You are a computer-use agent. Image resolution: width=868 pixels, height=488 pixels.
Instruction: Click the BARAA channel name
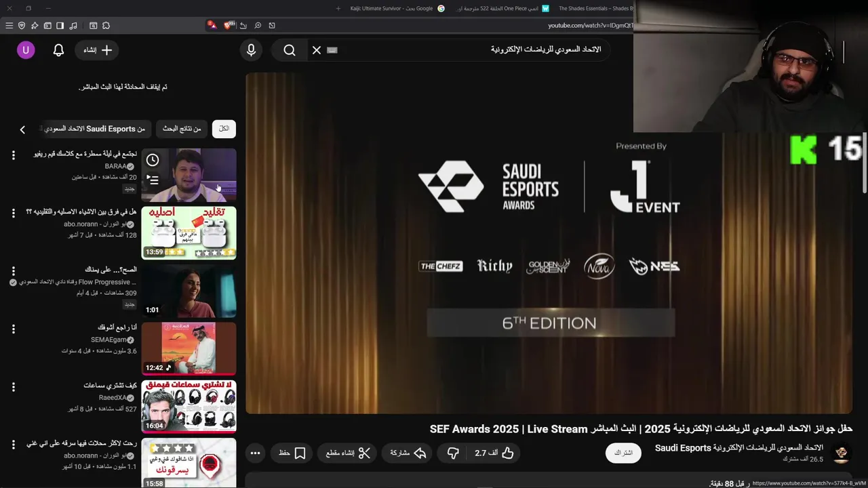(x=116, y=166)
